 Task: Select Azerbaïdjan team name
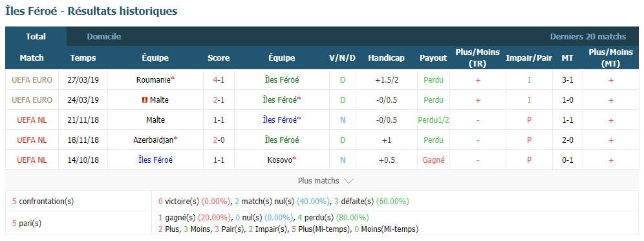(x=153, y=140)
